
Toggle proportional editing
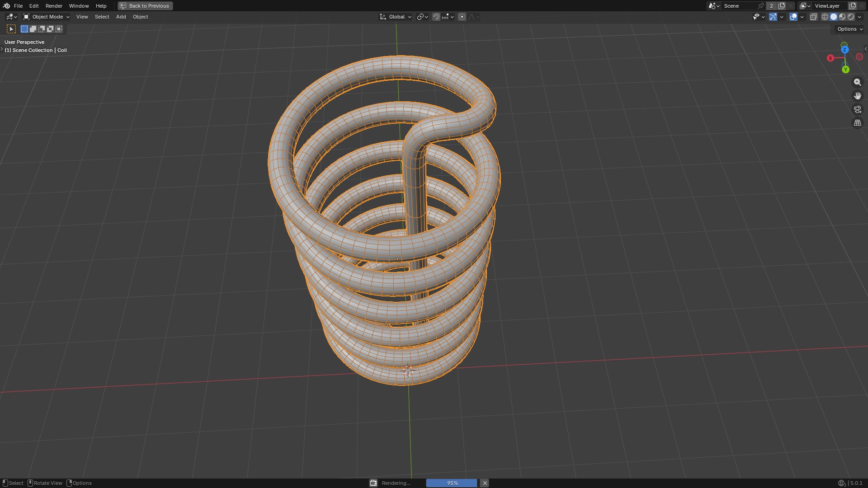462,17
